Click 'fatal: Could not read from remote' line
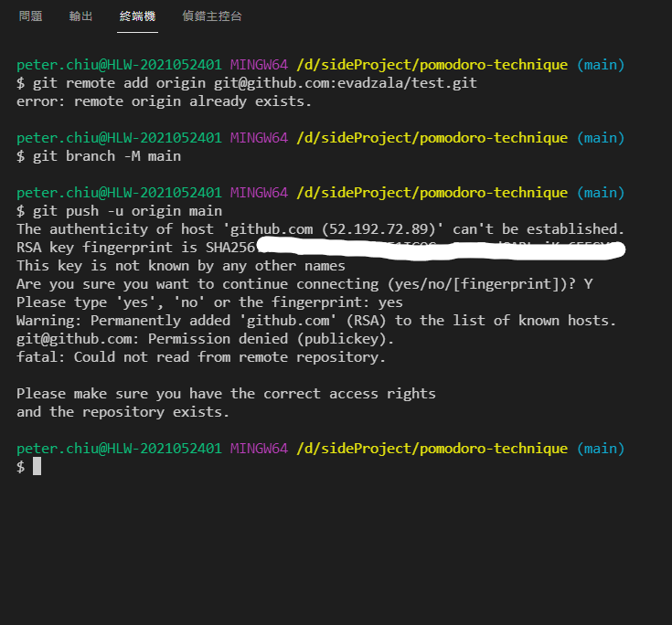 [201, 357]
